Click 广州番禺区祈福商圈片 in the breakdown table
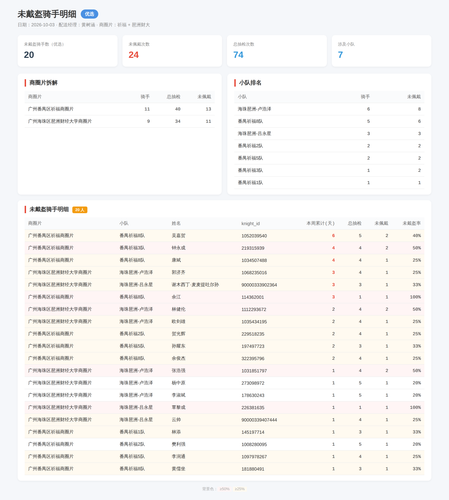Image resolution: width=449 pixels, height=500 pixels. coord(51,109)
